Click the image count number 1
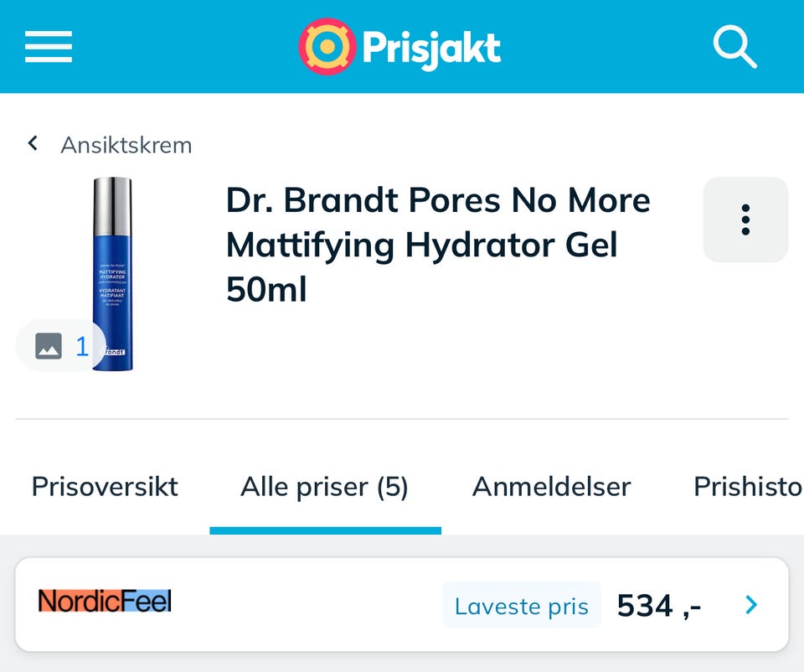Screen dimensions: 804x672 [x=81, y=346]
